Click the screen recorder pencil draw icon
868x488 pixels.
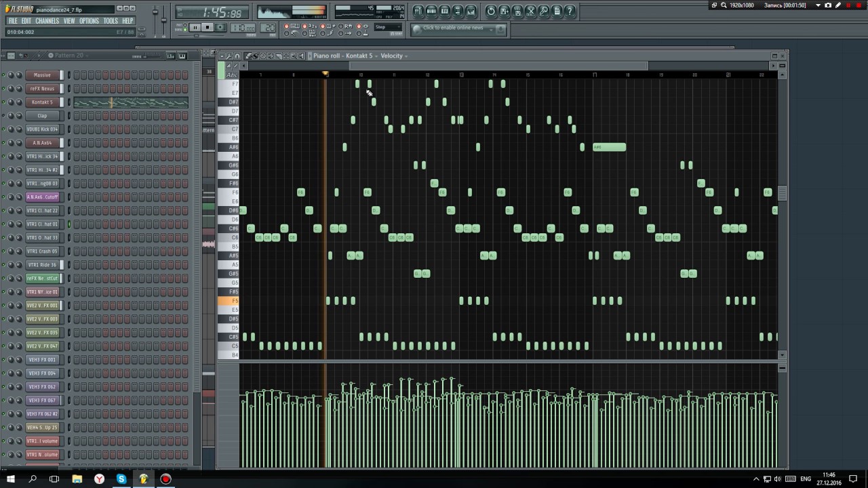pos(838,5)
